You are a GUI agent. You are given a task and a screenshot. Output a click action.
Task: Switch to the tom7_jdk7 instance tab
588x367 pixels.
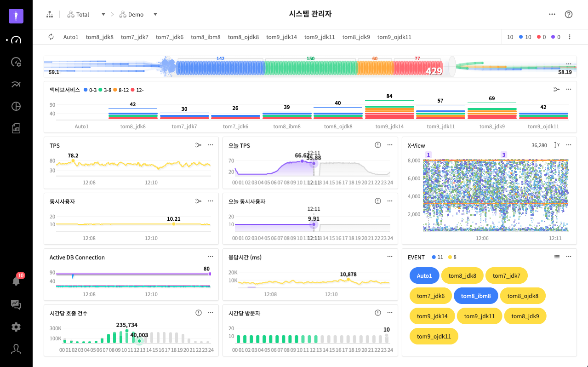click(x=134, y=37)
